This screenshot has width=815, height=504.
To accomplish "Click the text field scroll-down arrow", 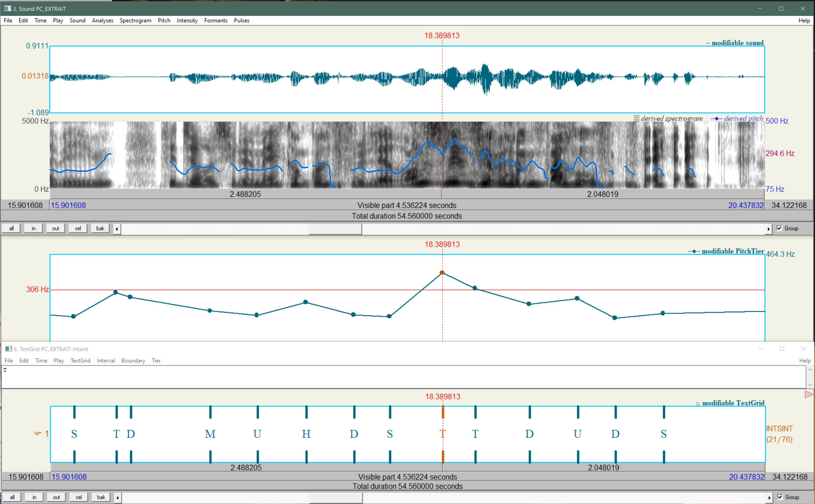I will click(x=810, y=385).
